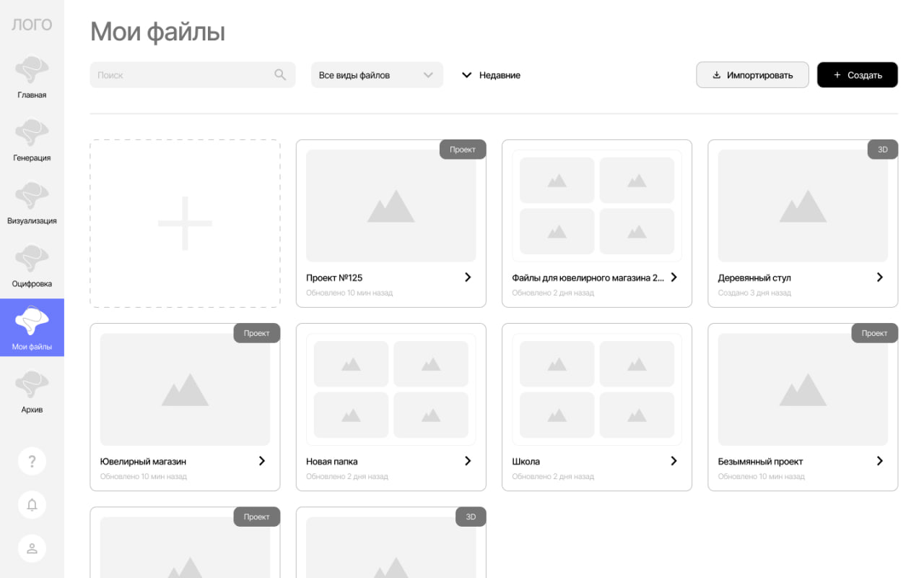Expand the Недавние sort chevron

pyautogui.click(x=466, y=75)
